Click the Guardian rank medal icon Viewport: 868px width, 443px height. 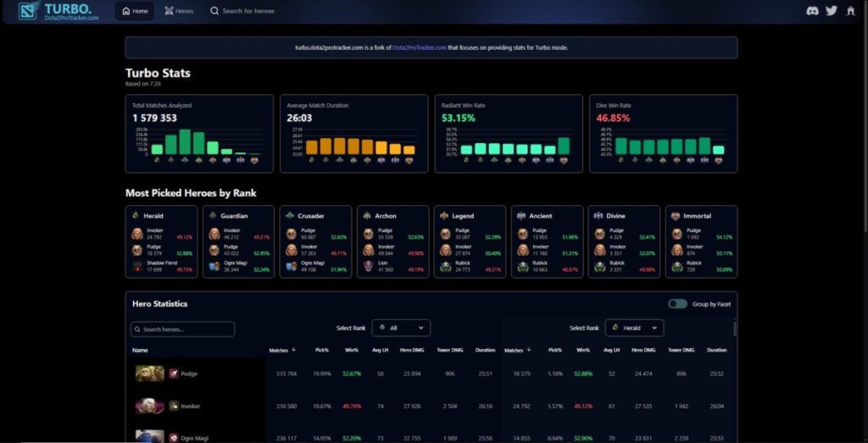pyautogui.click(x=213, y=216)
